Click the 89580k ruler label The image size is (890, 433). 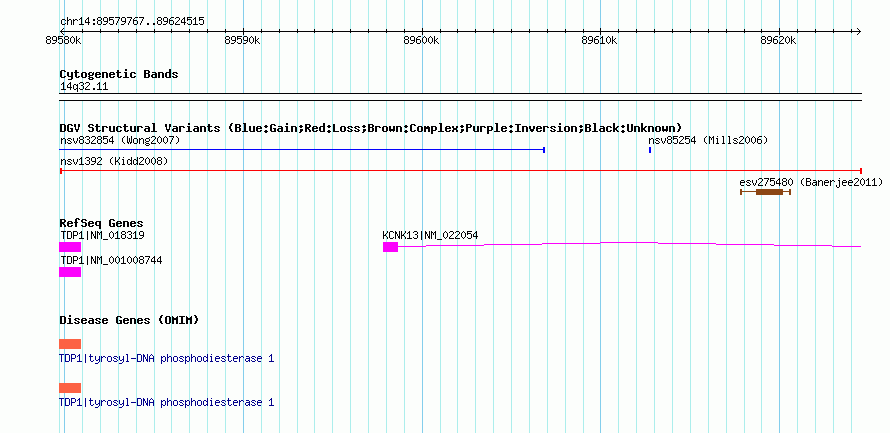(63, 41)
